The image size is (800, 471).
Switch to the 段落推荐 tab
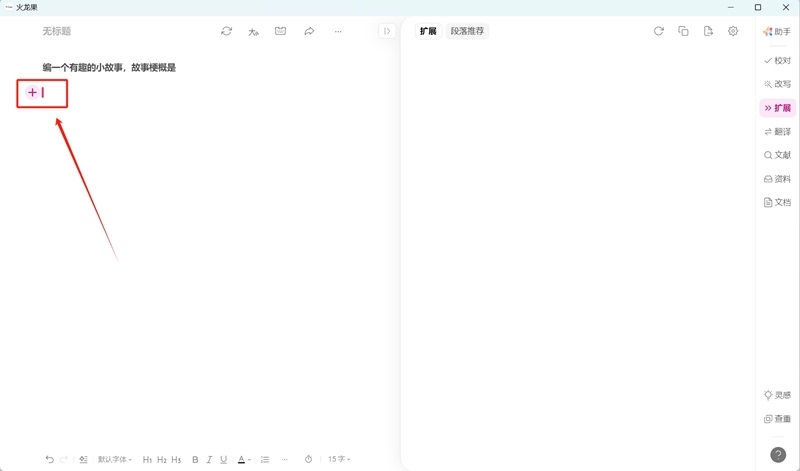(467, 31)
